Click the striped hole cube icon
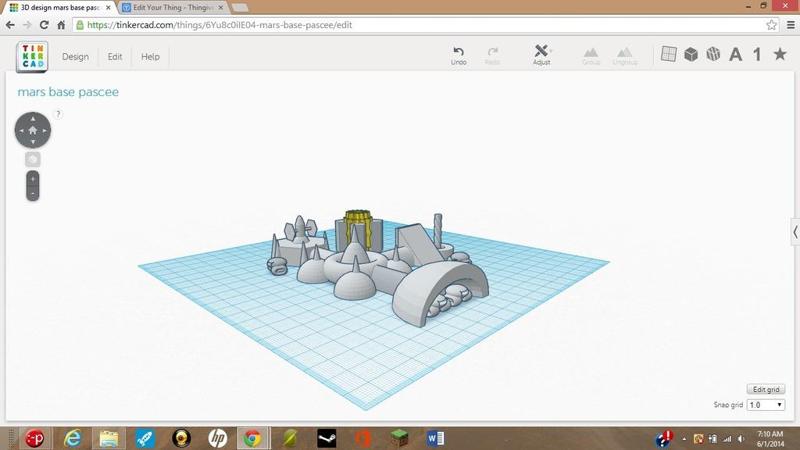The height and width of the screenshot is (450, 800). (713, 55)
